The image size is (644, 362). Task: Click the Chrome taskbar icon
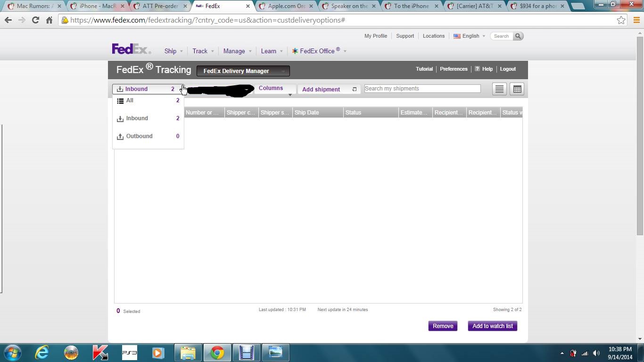pyautogui.click(x=217, y=353)
